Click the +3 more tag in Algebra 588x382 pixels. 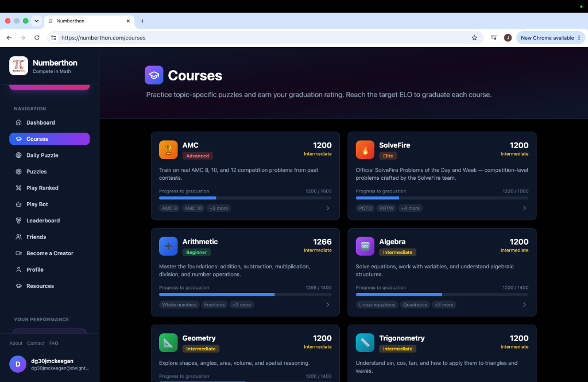click(444, 304)
